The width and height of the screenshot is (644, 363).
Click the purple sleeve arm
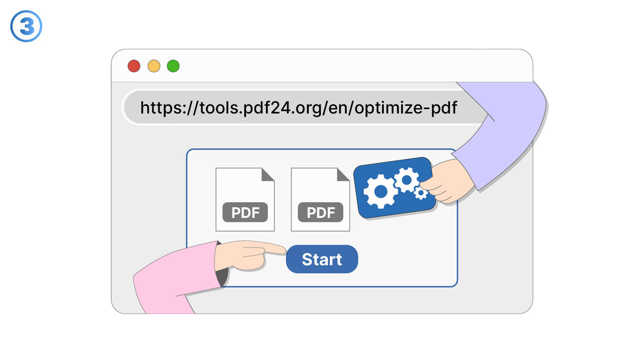[x=509, y=131]
